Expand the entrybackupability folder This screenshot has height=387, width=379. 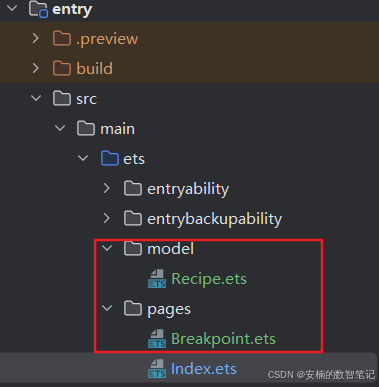(107, 218)
